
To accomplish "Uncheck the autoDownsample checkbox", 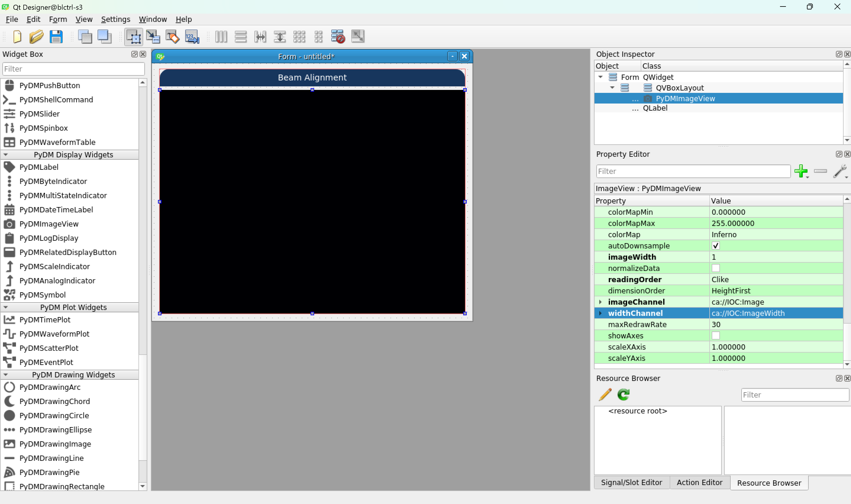I will pos(716,245).
